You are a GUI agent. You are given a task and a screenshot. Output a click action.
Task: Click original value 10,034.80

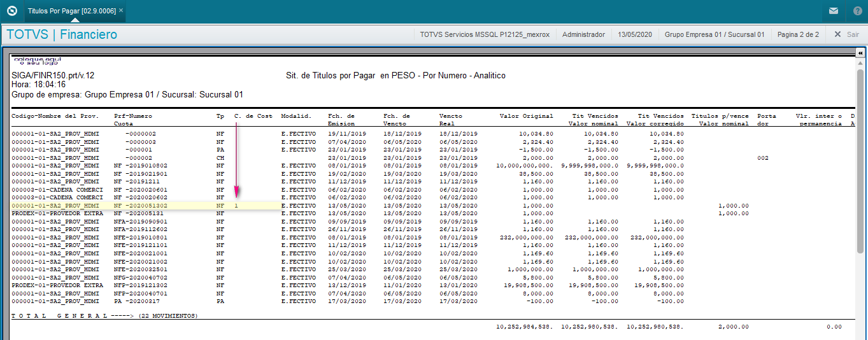537,134
